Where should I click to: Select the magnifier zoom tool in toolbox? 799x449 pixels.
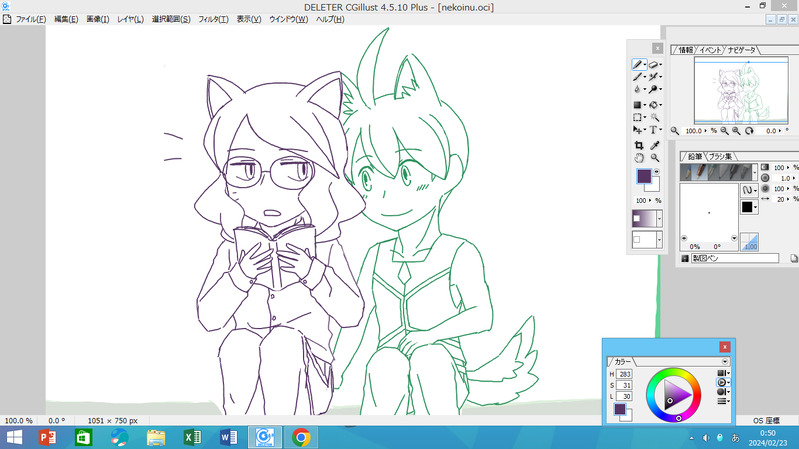point(655,158)
